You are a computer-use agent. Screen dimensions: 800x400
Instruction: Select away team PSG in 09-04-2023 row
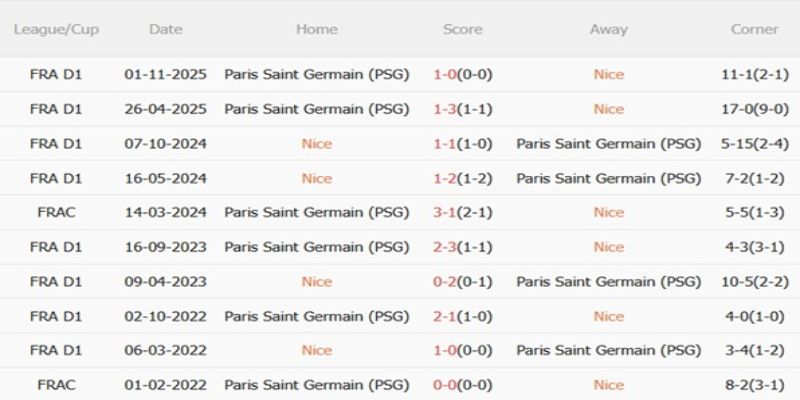608,282
